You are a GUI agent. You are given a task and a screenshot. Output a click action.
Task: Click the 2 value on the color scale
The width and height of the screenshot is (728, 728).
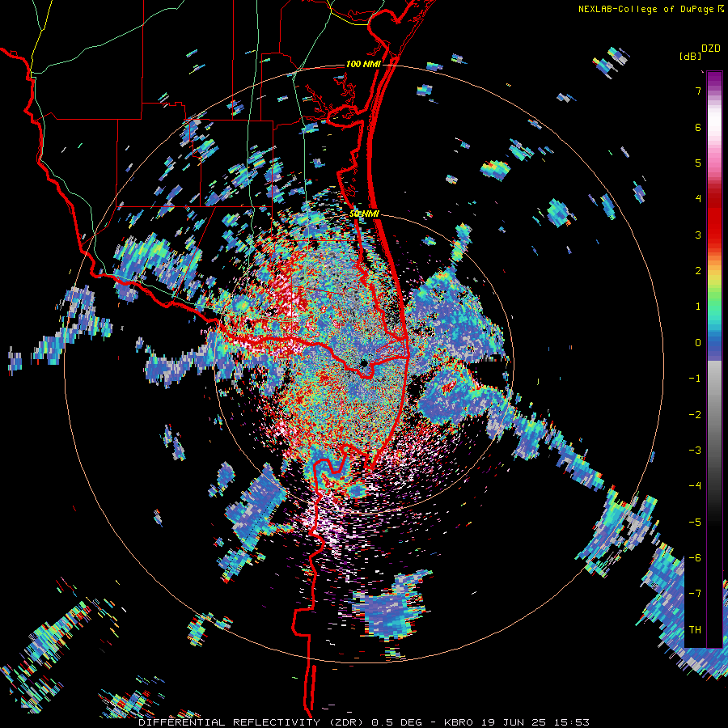pyautogui.click(x=698, y=271)
